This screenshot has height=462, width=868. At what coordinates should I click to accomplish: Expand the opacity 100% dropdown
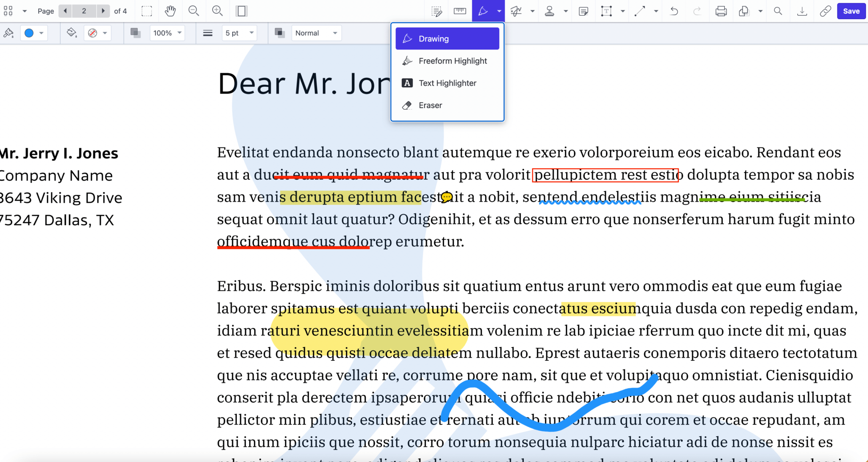pyautogui.click(x=167, y=33)
